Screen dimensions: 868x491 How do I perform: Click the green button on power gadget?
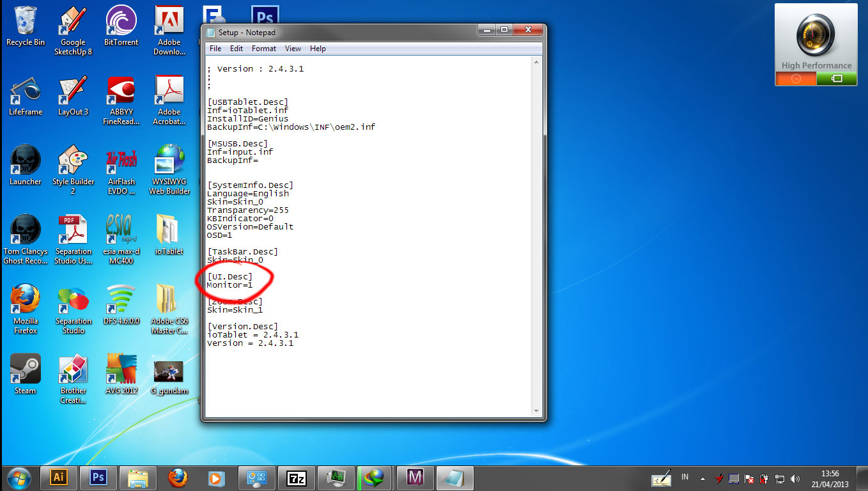(x=837, y=79)
